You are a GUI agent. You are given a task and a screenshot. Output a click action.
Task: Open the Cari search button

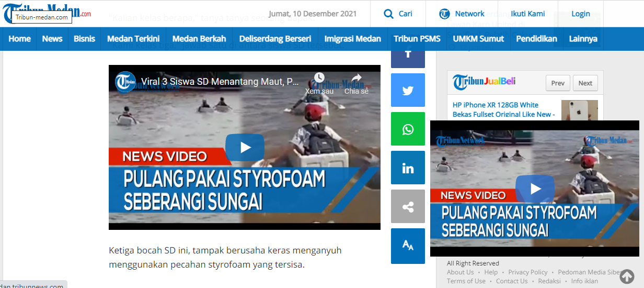click(398, 14)
